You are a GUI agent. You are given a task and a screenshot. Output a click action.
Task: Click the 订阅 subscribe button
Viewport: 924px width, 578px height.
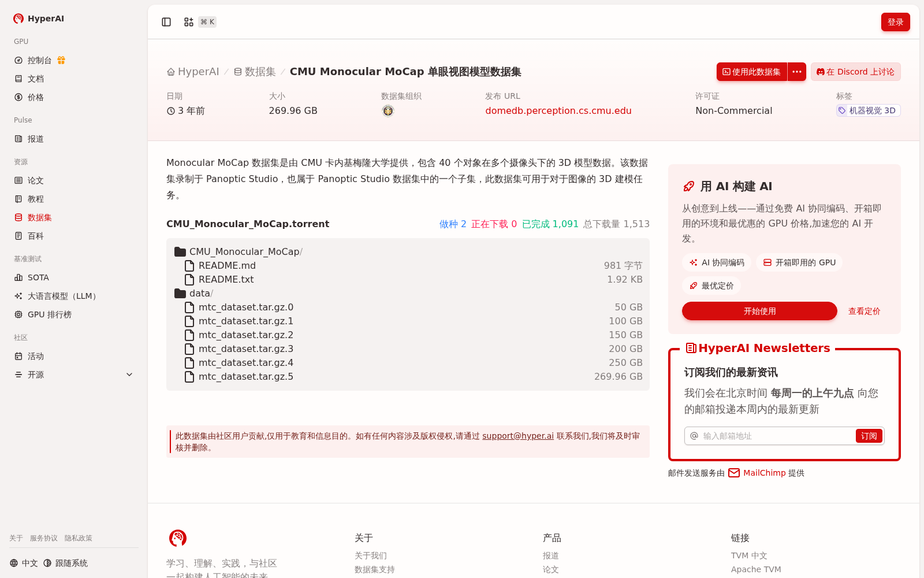(869, 436)
